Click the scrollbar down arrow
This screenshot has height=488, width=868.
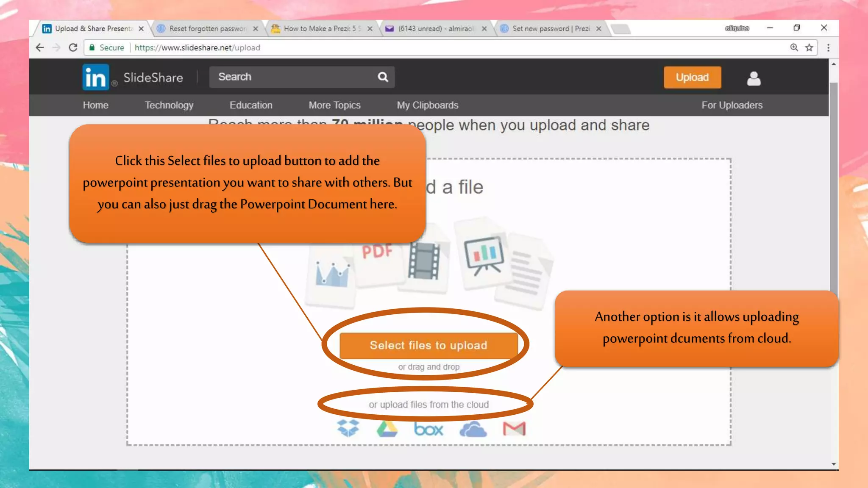point(833,464)
